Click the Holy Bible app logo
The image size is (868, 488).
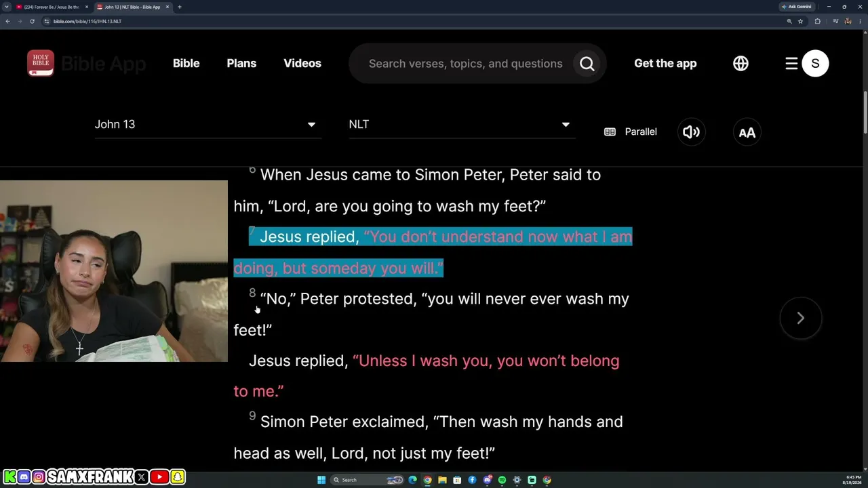41,63
